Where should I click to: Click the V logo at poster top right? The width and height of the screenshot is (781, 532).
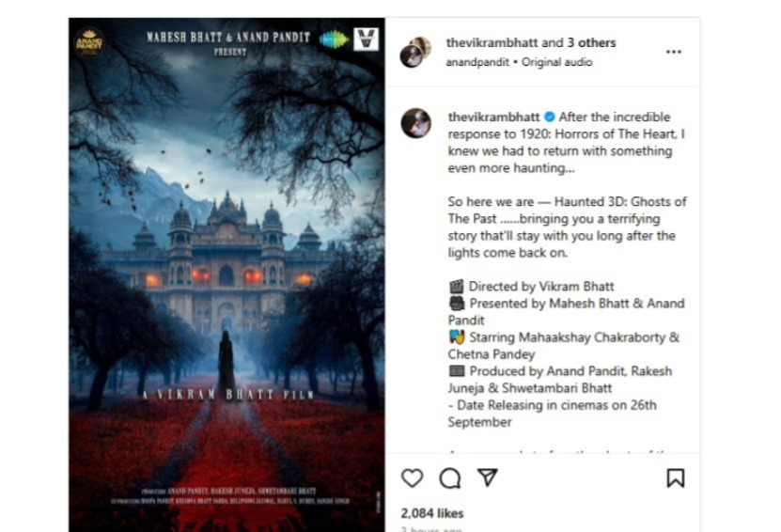pyautogui.click(x=367, y=39)
